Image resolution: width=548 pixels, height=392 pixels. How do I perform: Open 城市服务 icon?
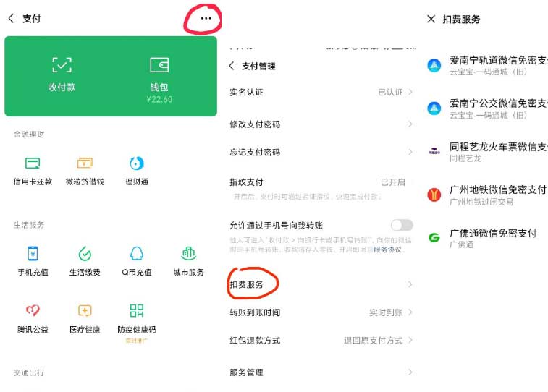(x=189, y=253)
